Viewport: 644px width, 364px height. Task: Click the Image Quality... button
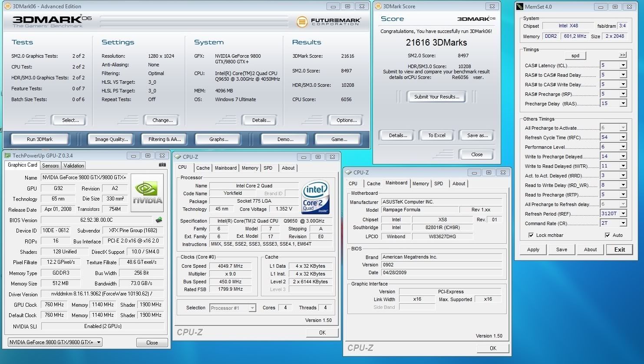(x=112, y=139)
